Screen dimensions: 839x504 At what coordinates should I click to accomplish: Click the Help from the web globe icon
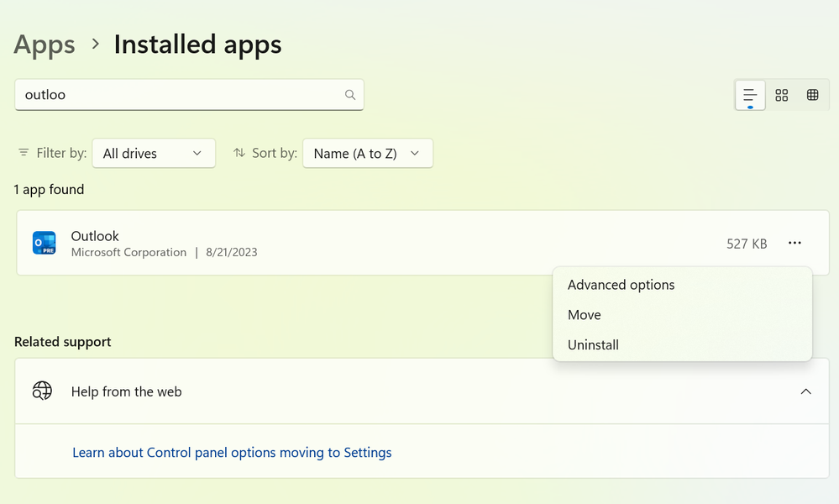pos(42,391)
